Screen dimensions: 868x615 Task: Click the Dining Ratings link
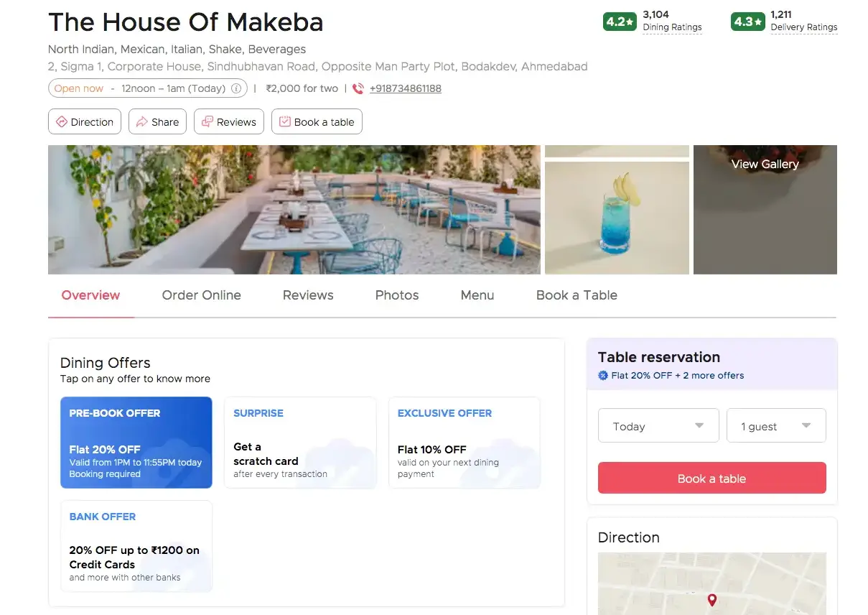672,27
